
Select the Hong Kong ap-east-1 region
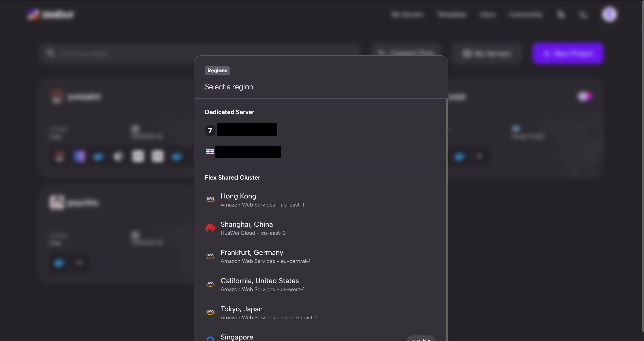coord(262,200)
